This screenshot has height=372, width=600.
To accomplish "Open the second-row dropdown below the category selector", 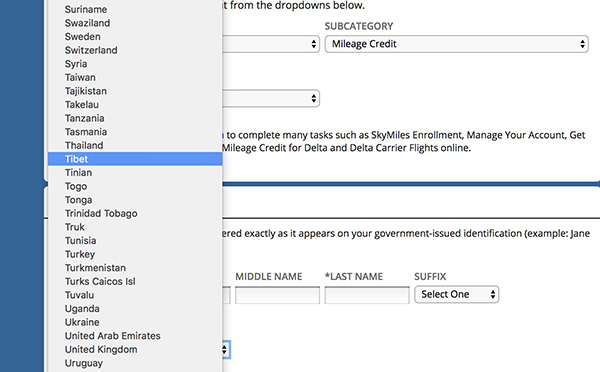I will coord(271,98).
